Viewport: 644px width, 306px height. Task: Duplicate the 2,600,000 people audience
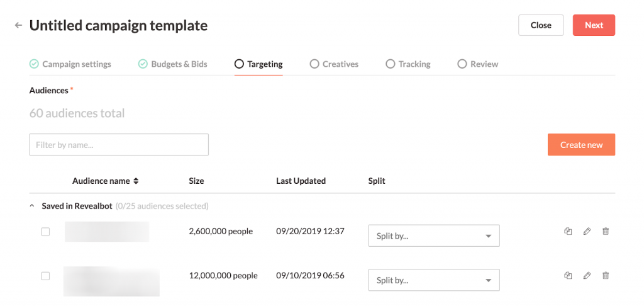click(568, 231)
